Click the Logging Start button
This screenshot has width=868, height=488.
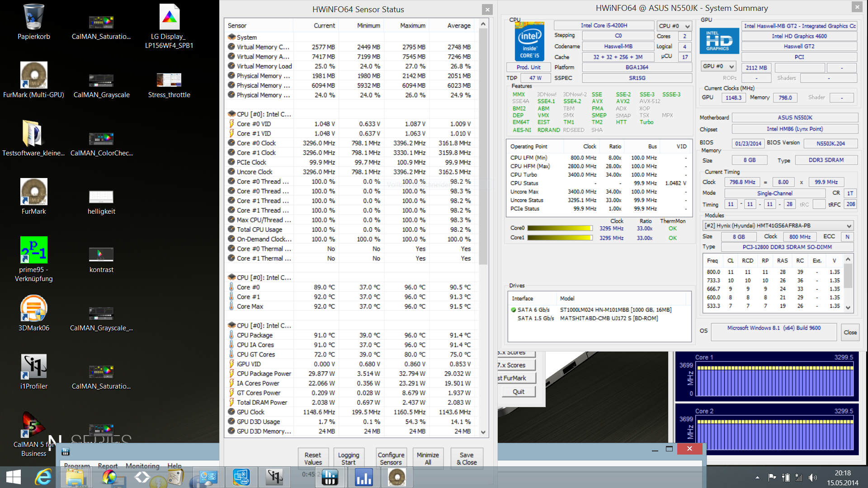click(349, 458)
